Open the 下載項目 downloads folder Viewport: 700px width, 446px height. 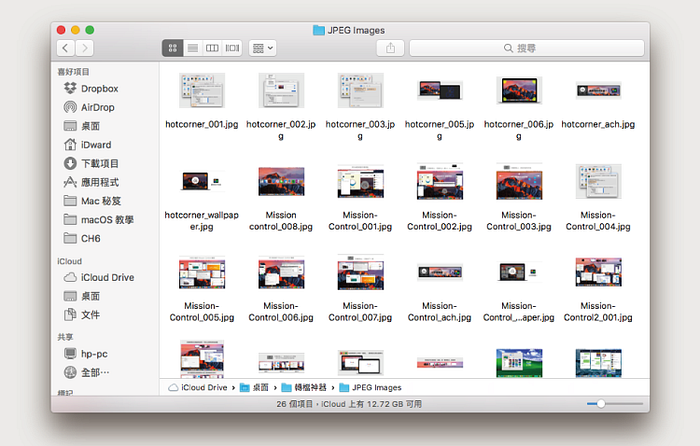click(92, 163)
